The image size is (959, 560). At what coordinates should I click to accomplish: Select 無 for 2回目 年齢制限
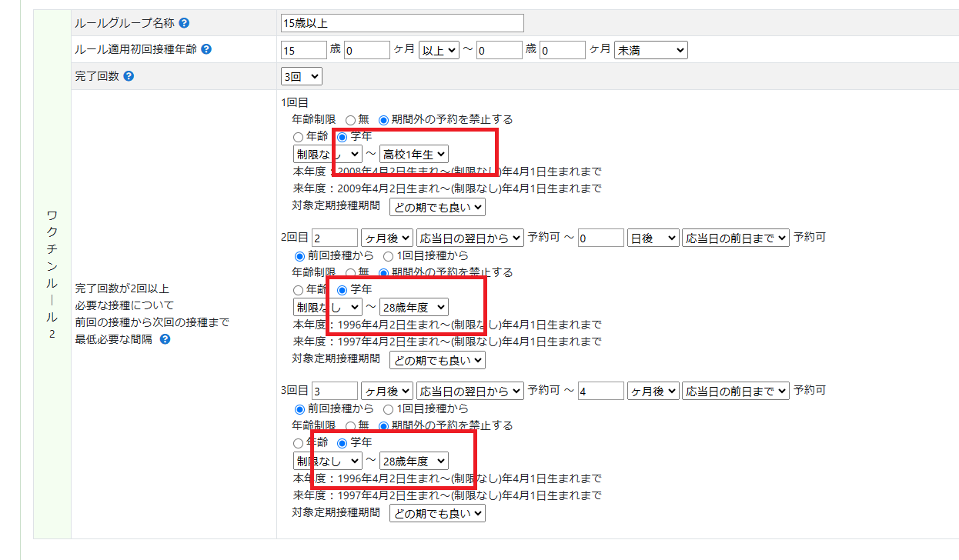[x=350, y=272]
